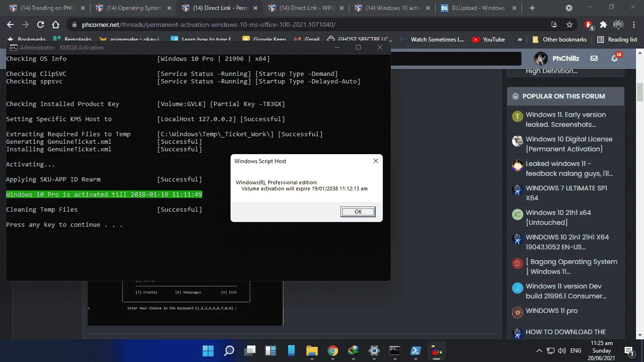644x362 pixels.
Task: Open PowerShell taskbar icon
Action: point(415,351)
